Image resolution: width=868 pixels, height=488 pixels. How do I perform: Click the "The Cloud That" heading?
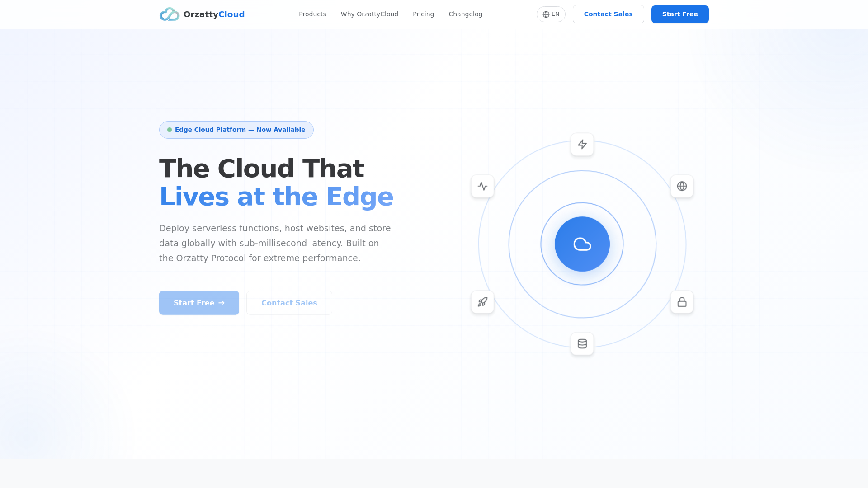pyautogui.click(x=261, y=169)
